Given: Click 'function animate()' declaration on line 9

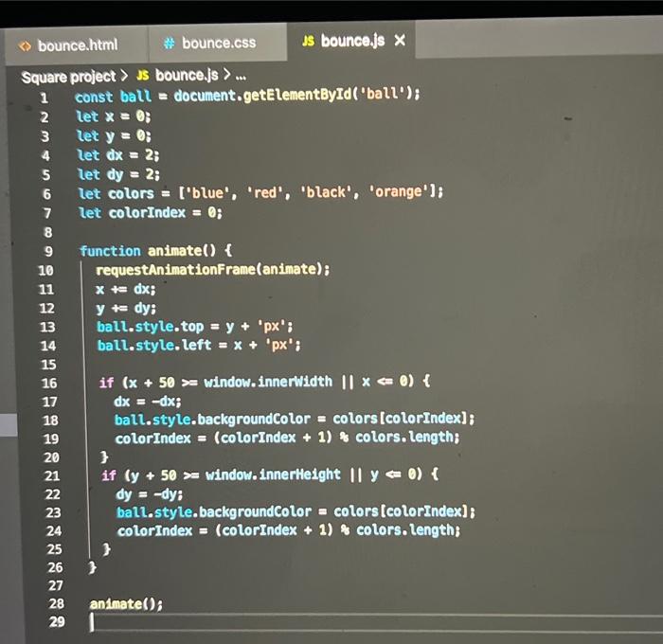Looking at the screenshot, I should 148,251.
